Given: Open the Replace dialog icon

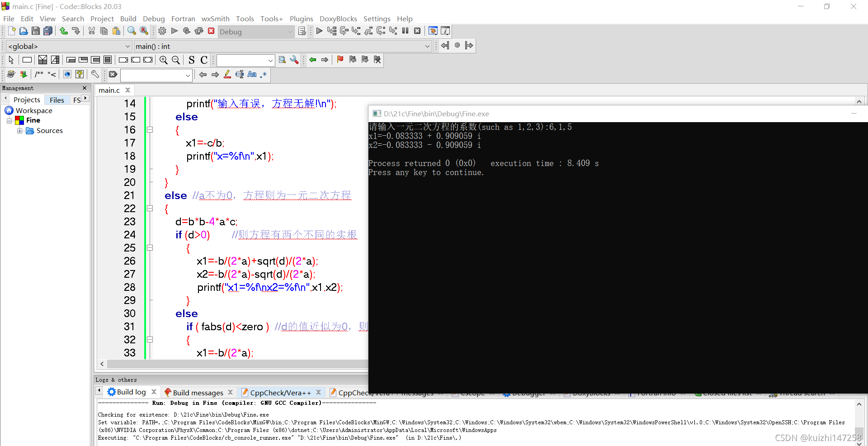Looking at the screenshot, I should coord(144,31).
